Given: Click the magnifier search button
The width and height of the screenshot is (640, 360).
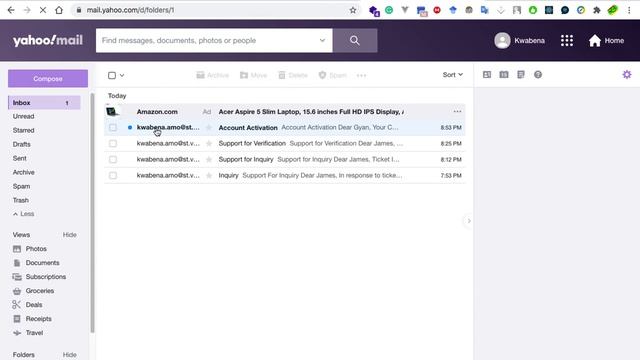Looking at the screenshot, I should pyautogui.click(x=355, y=40).
